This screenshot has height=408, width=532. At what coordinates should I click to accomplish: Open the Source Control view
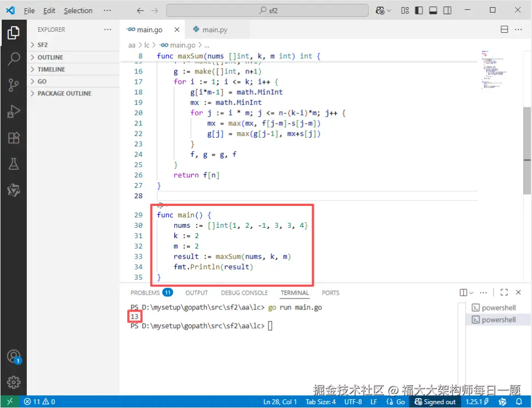click(x=14, y=85)
